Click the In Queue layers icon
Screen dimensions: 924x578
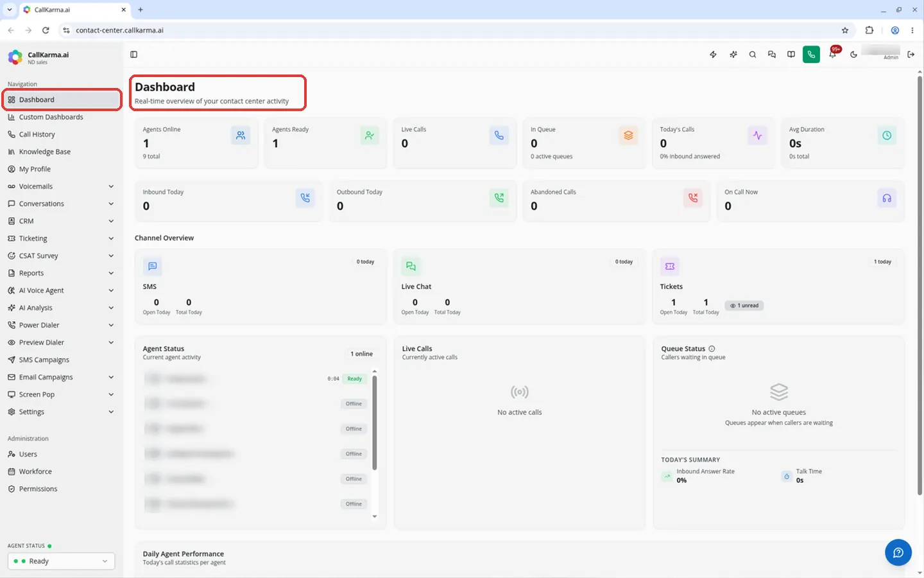628,136
